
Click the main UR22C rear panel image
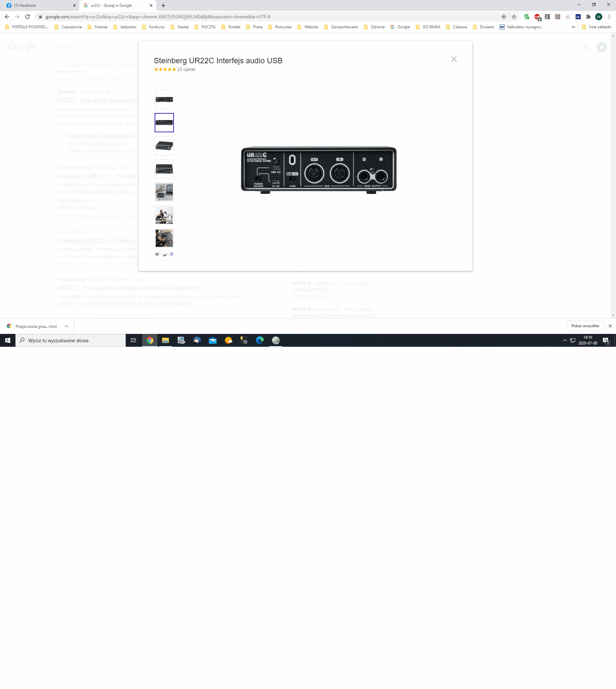tap(319, 170)
